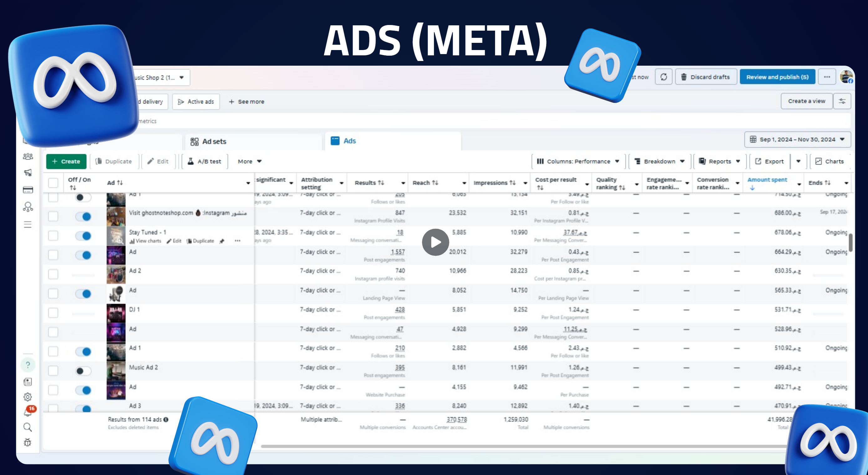Click the DJ 1 ad thumbnail image
This screenshot has width=868, height=475.
(116, 313)
